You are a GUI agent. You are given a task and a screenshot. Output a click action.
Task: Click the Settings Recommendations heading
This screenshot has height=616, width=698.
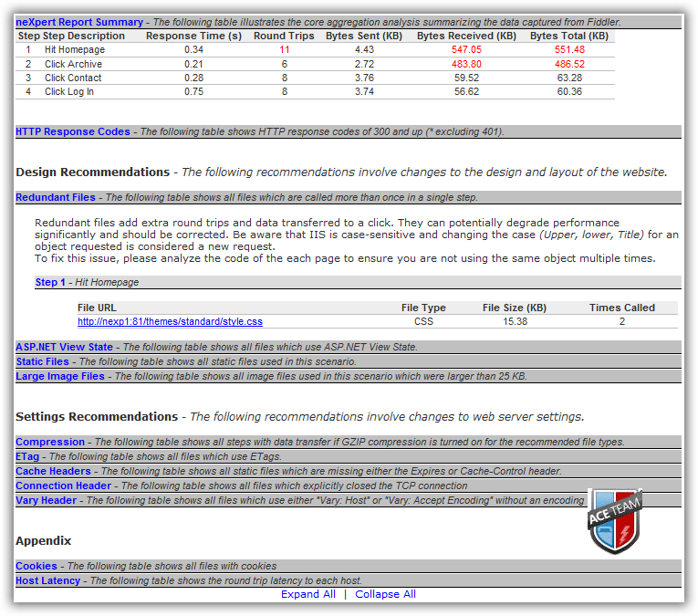[x=97, y=417]
